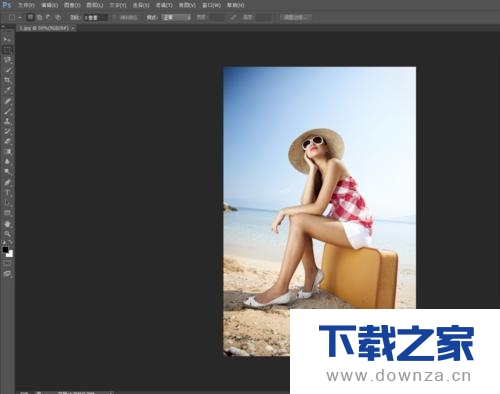Choose Intersect with Selection mode

[58, 17]
